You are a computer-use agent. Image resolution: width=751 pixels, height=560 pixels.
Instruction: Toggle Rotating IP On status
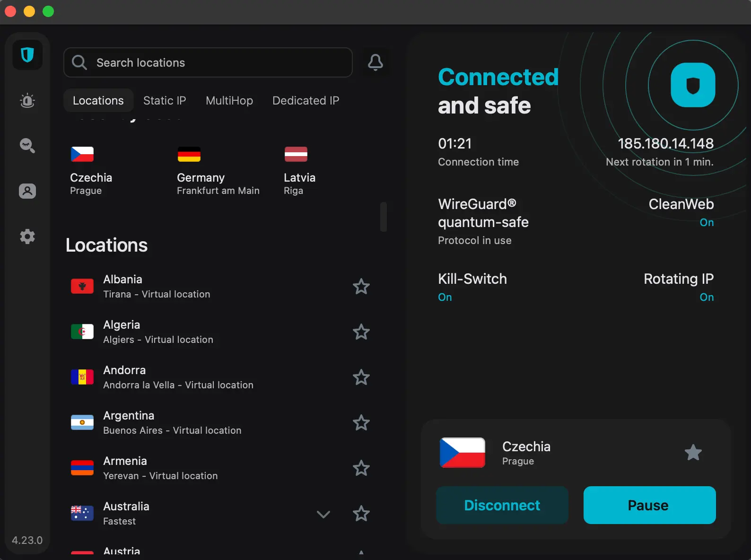pyautogui.click(x=707, y=297)
